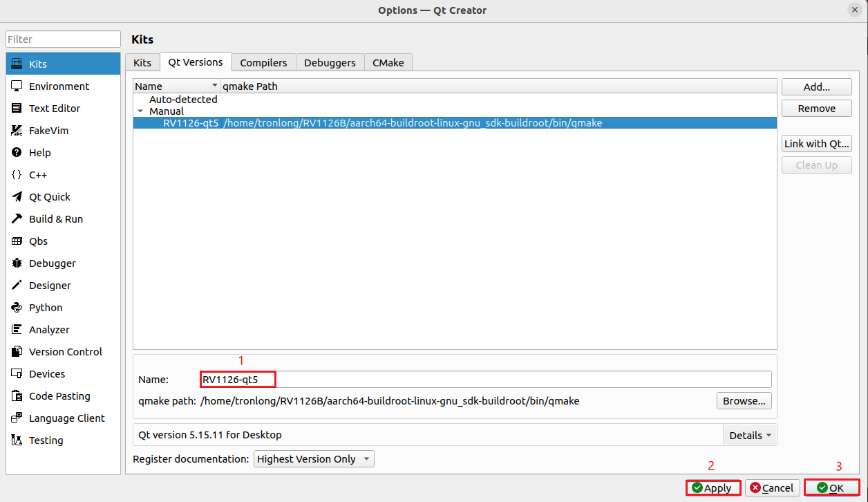Confirm the dialog with OK
This screenshot has height=502, width=868.
click(x=832, y=488)
